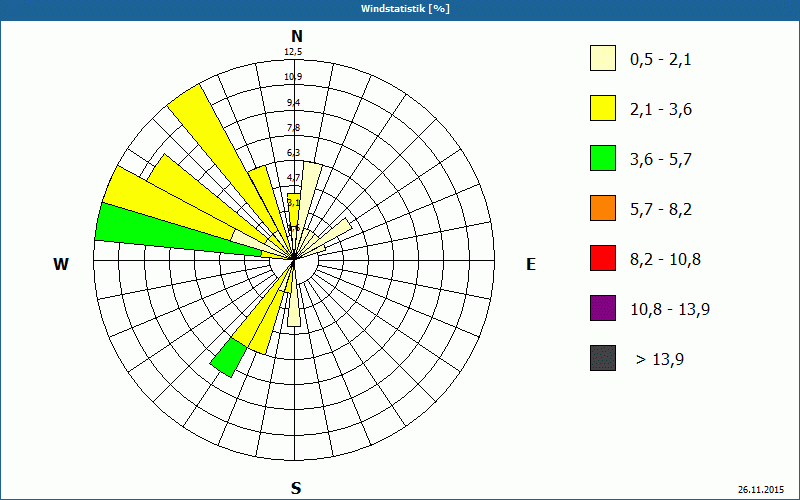This screenshot has width=800, height=500.
Task: Click the N compass label
Action: tap(296, 36)
